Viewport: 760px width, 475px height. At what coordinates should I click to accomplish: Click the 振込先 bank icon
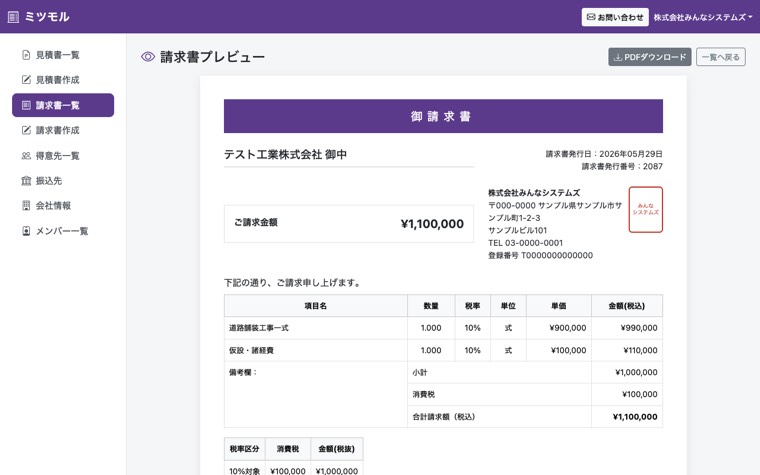click(26, 181)
